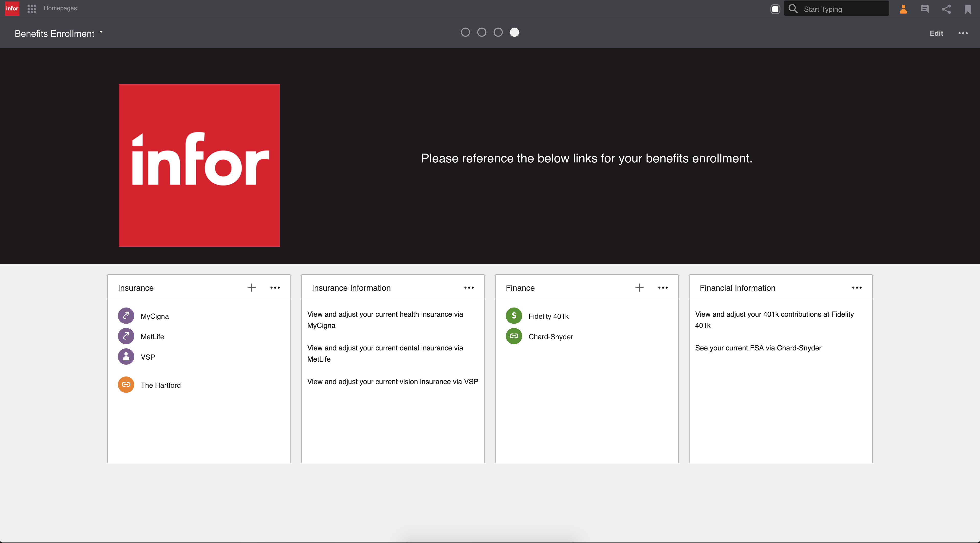The image size is (980, 543).
Task: Open page more options ellipsis beside Edit
Action: pyautogui.click(x=963, y=33)
